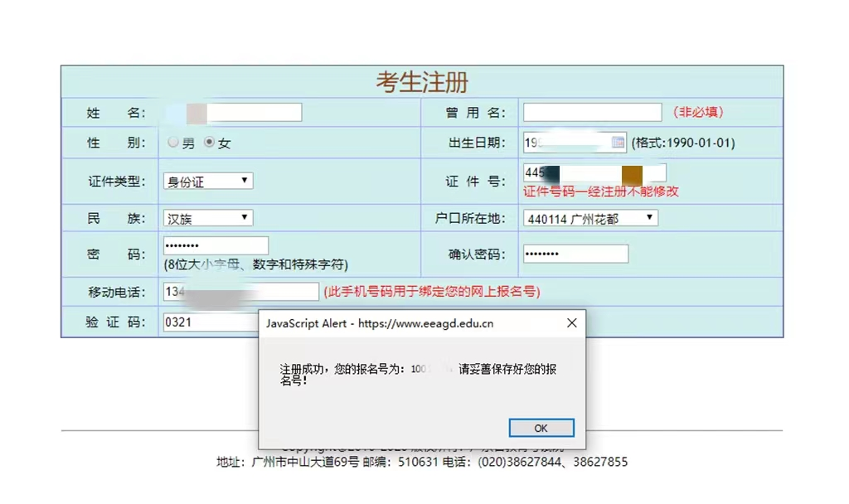Open the 证件类型 dropdown showing 身份证
Screen dimensions: 849x504
208,181
